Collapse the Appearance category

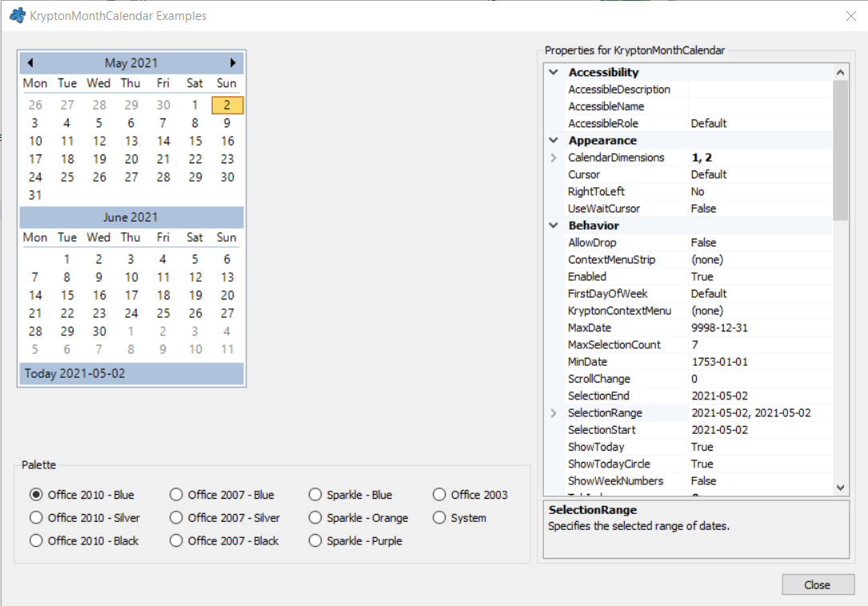coord(554,140)
